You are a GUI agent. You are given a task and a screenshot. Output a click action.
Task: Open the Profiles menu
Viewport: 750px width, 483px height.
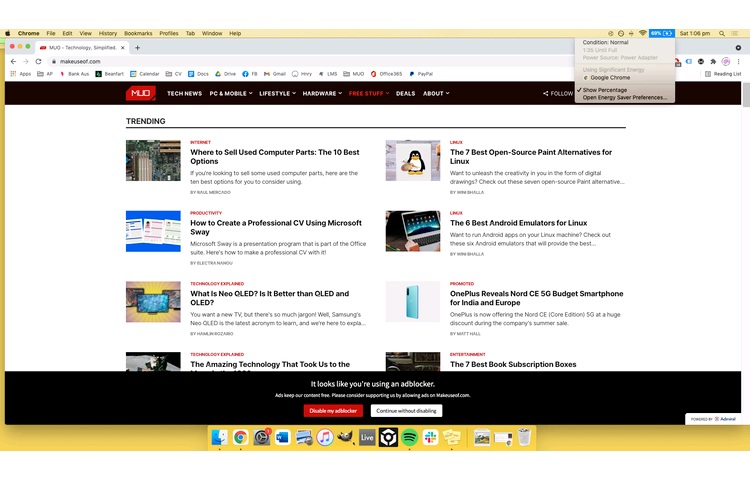coord(168,33)
